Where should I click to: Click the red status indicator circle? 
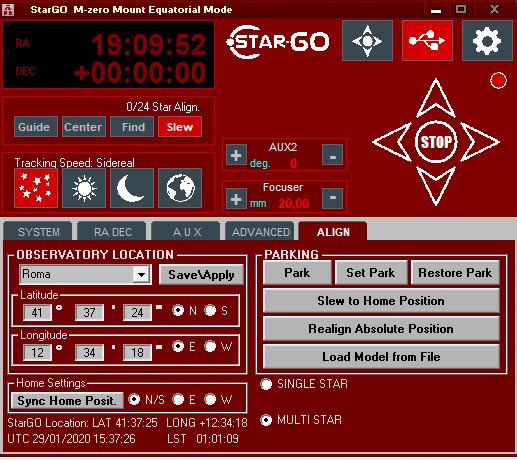[498, 81]
